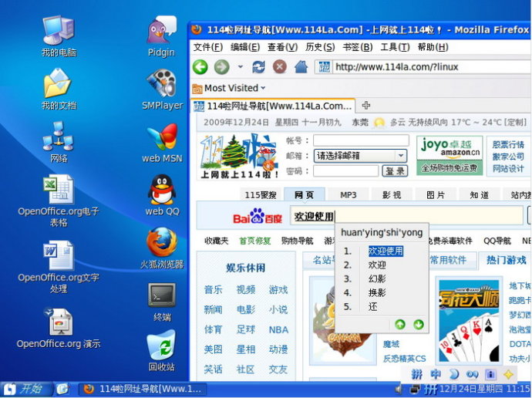Image resolution: width=532 pixels, height=398 pixels.
Task: Open the 文件(F) menu
Action: pos(208,47)
